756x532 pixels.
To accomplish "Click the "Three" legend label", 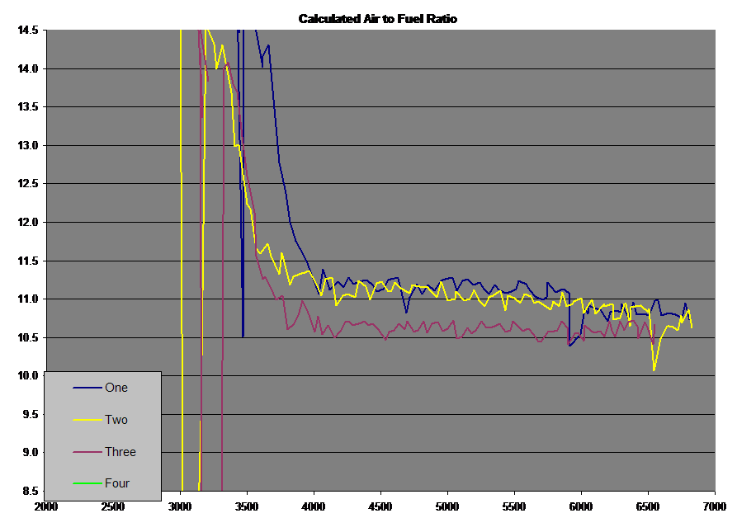I will tap(120, 452).
